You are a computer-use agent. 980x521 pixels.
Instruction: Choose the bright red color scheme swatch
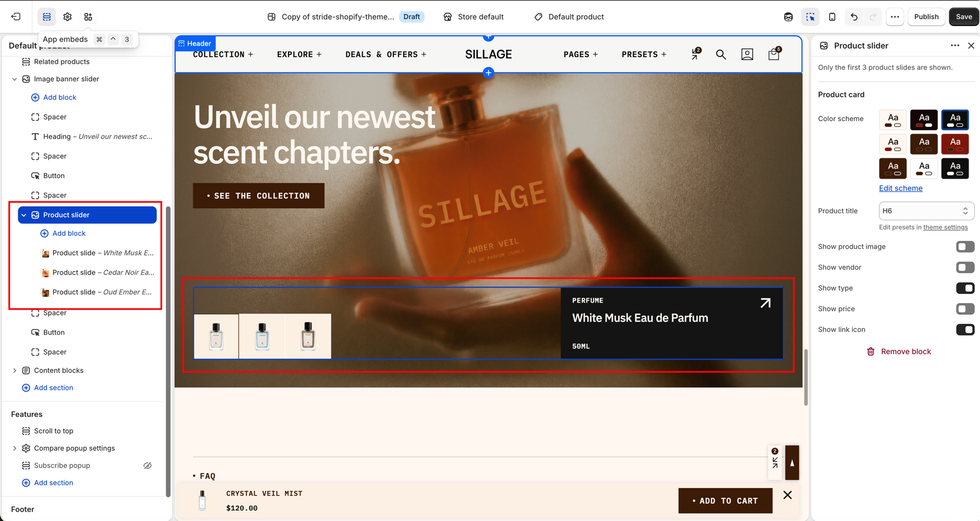click(955, 144)
